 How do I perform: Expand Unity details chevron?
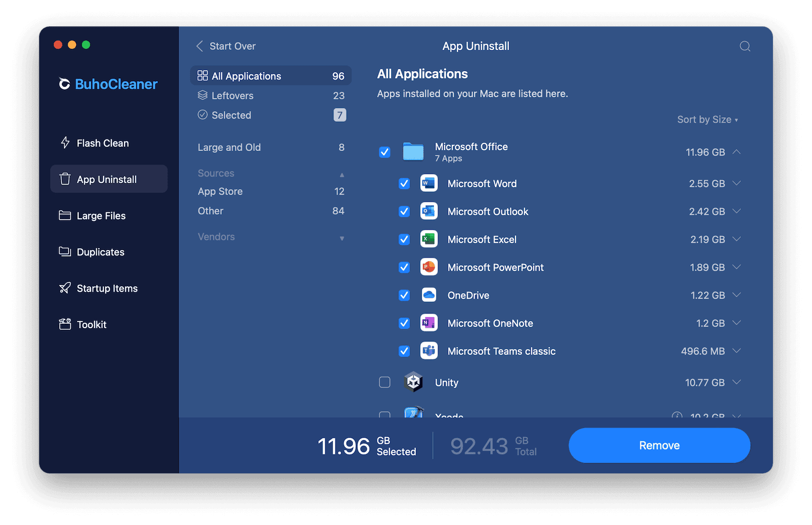coord(737,382)
